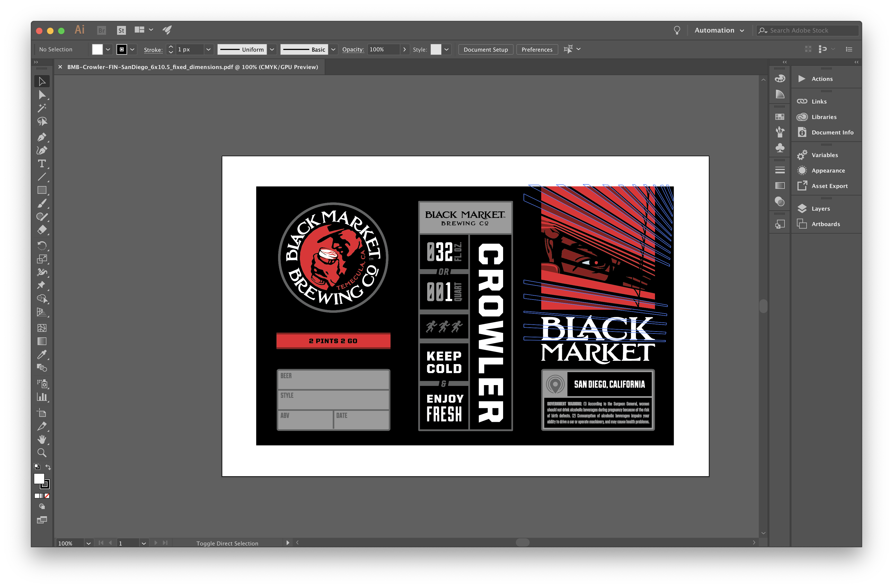Select the Pen tool
Screen dimensions: 893x588
[x=42, y=137]
